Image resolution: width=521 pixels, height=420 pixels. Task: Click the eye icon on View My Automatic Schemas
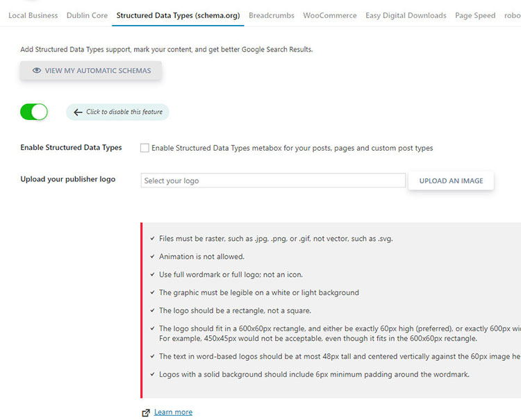37,71
